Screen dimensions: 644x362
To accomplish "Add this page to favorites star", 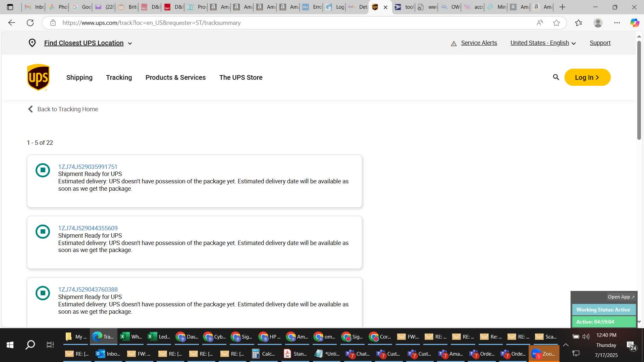I will click(x=556, y=23).
